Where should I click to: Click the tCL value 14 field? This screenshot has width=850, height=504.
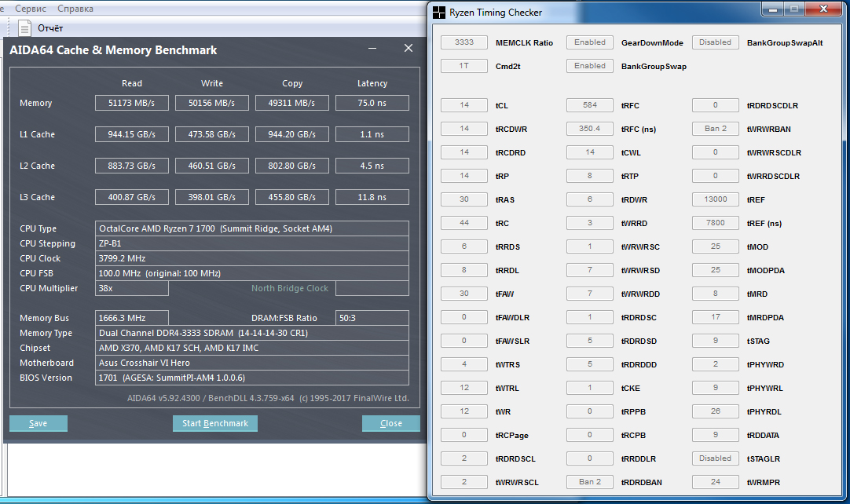pos(464,105)
